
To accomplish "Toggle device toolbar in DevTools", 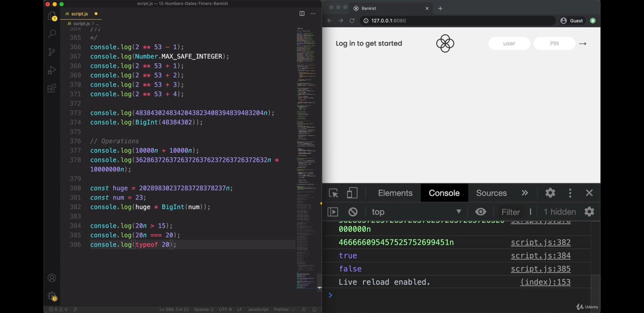I will (352, 193).
